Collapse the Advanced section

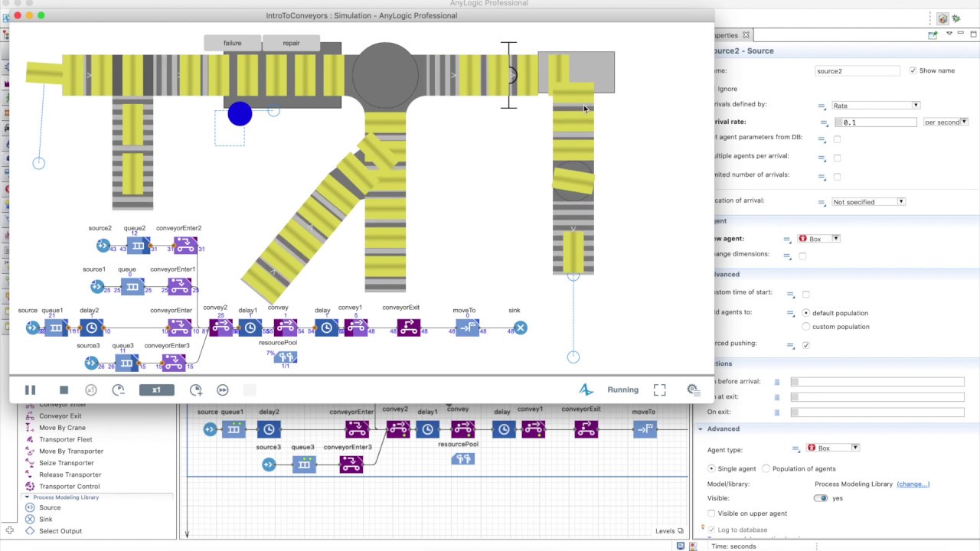point(700,429)
